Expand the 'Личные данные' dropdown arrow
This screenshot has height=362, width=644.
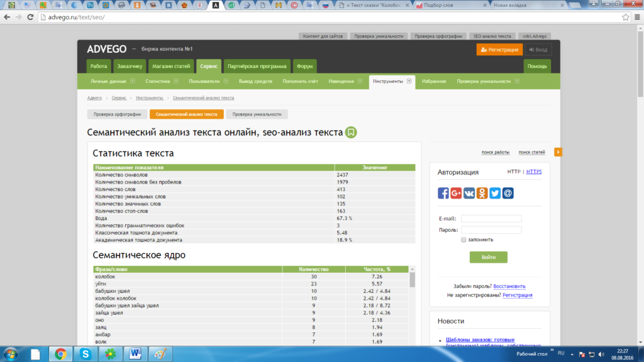pos(133,81)
